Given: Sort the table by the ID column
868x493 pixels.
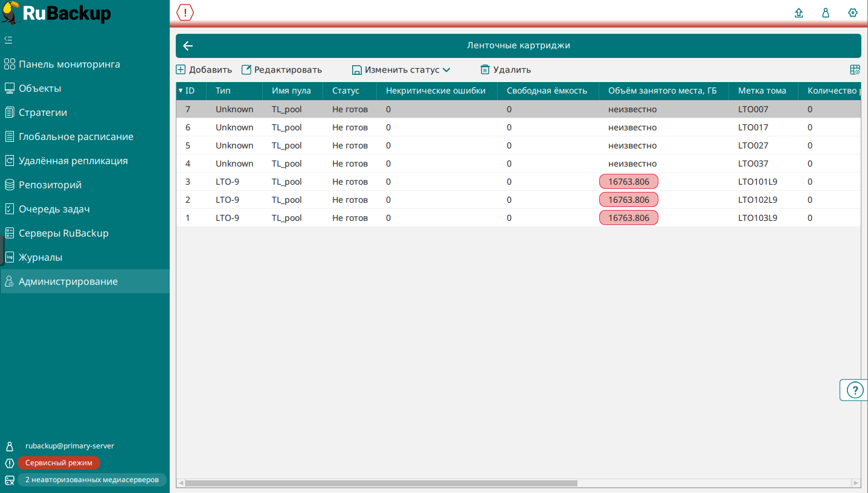Looking at the screenshot, I should point(190,91).
